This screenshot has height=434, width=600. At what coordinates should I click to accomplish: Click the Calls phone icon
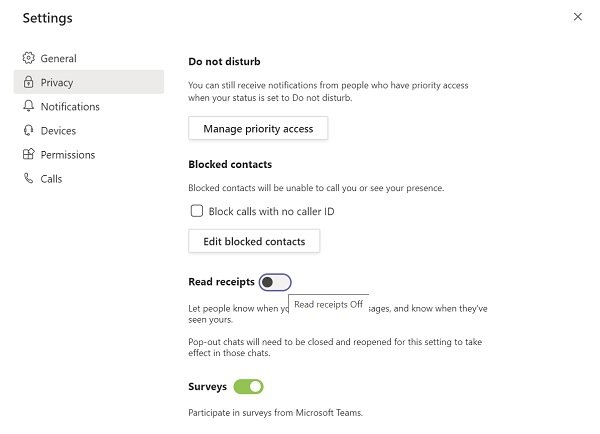28,179
